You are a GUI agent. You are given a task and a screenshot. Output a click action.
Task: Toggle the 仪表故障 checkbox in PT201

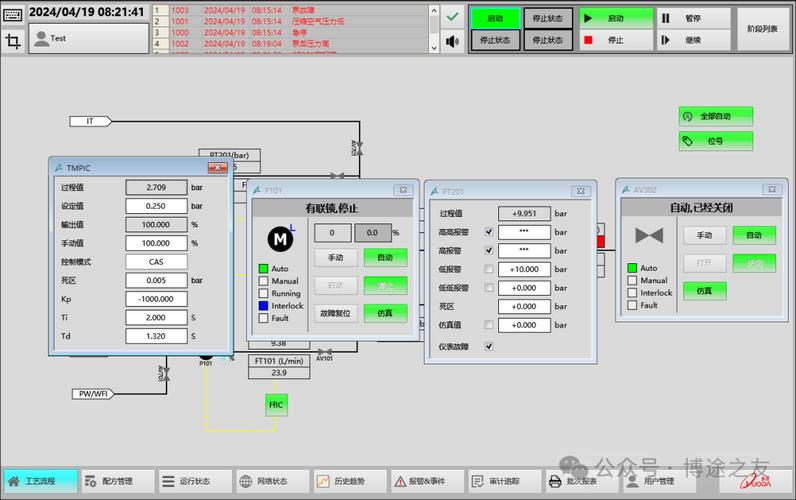[489, 346]
